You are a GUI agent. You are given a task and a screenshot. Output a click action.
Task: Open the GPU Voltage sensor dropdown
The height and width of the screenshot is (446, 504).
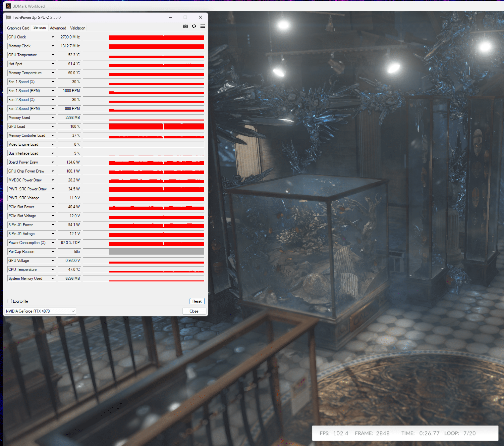(53, 261)
